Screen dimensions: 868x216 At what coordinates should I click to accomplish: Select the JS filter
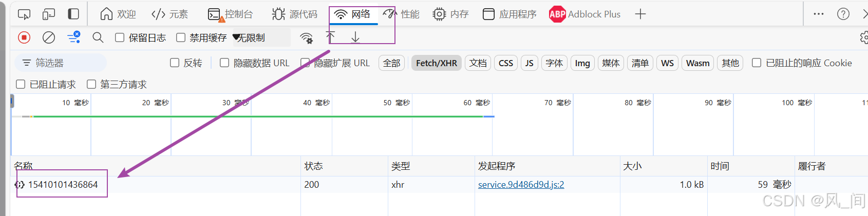click(x=530, y=63)
